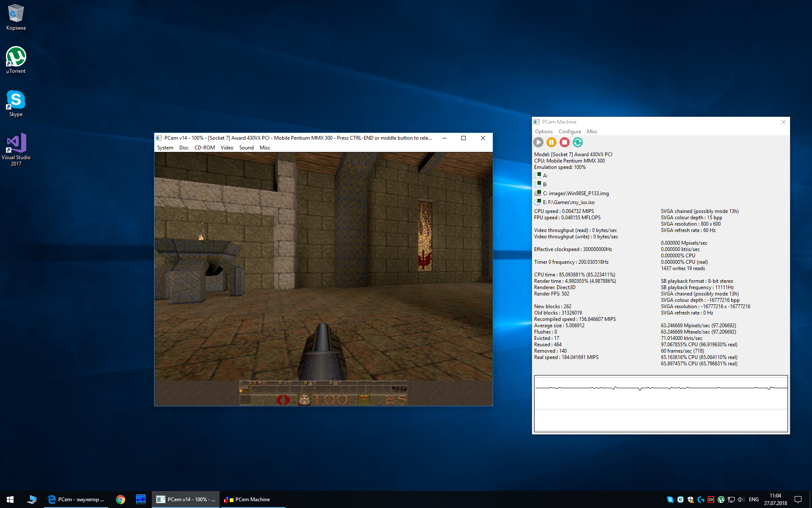Click Logitech Gaming tray icon
The width and height of the screenshot is (812, 508).
(701, 500)
